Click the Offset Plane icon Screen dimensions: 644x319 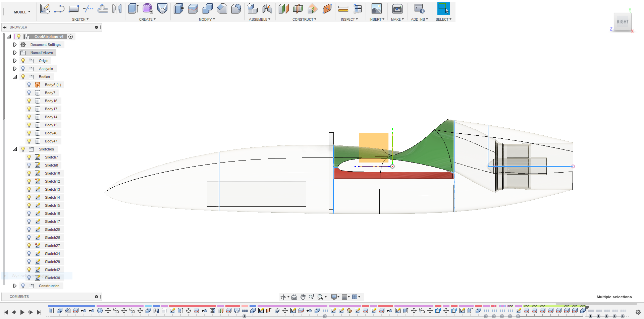pos(284,9)
